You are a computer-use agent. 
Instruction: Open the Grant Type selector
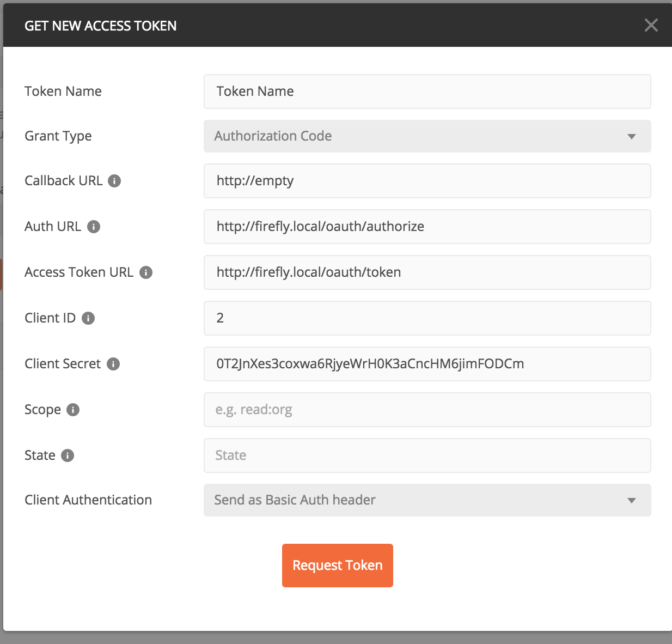coord(427,136)
